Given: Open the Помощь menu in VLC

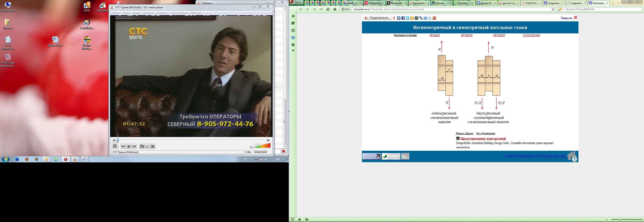Looking at the screenshot, I should click(196, 13).
